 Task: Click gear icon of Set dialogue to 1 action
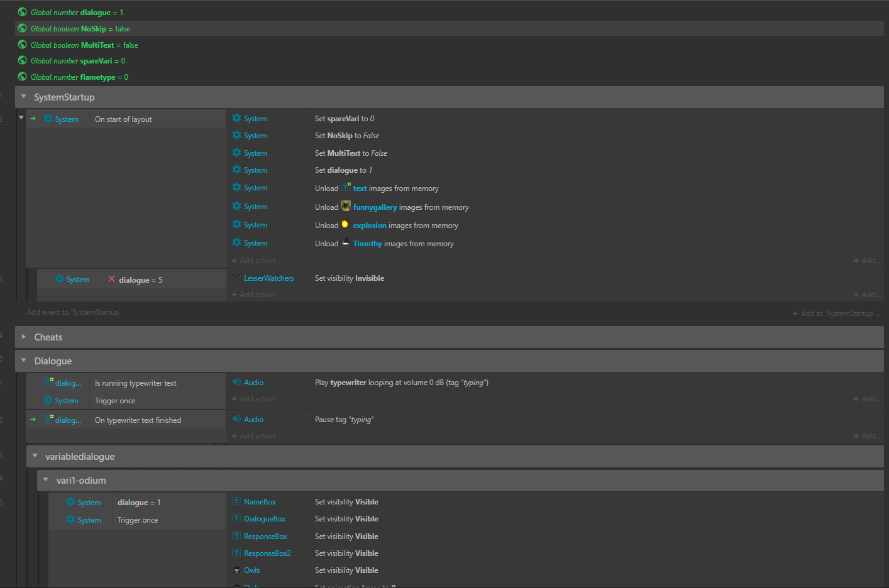tap(236, 170)
